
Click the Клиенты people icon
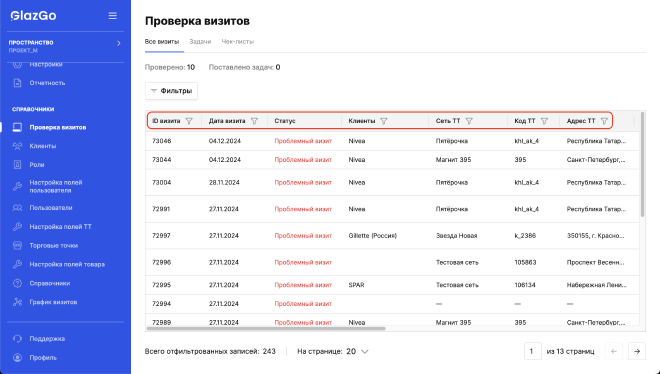pyautogui.click(x=17, y=146)
